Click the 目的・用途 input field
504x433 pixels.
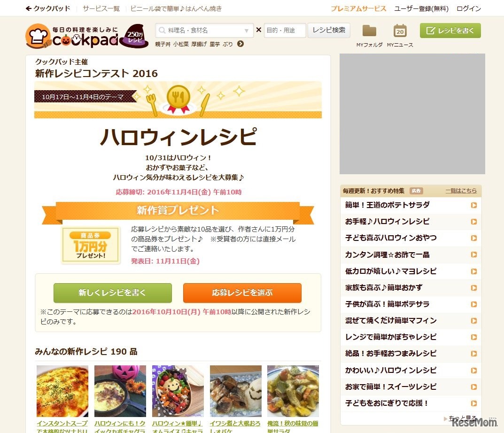click(285, 30)
